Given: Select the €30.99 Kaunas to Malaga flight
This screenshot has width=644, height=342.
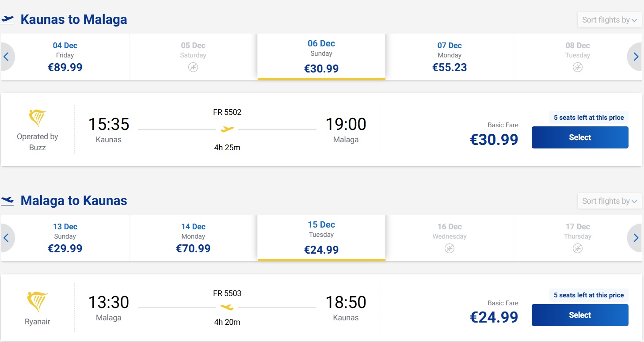Looking at the screenshot, I should (x=580, y=137).
